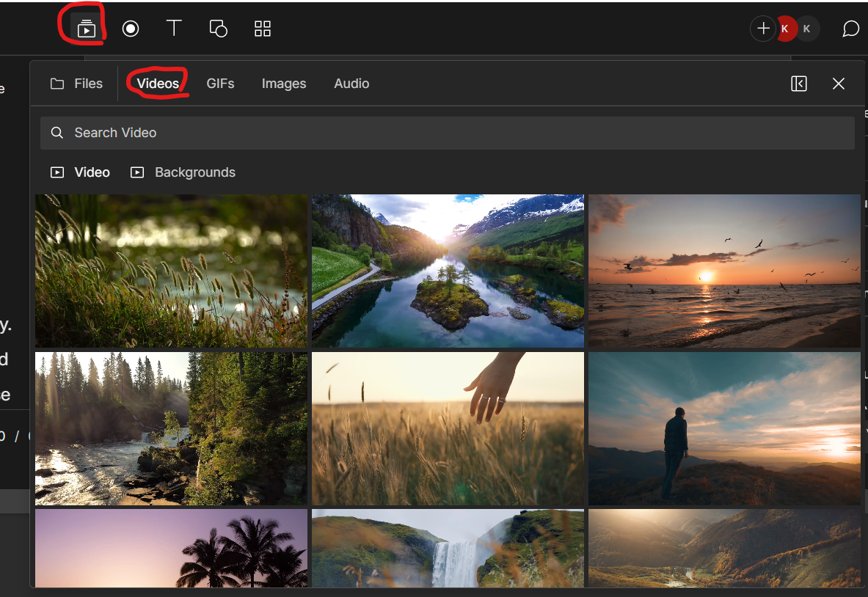868x597 pixels.
Task: Switch to the GIFs tab
Action: [x=220, y=84]
